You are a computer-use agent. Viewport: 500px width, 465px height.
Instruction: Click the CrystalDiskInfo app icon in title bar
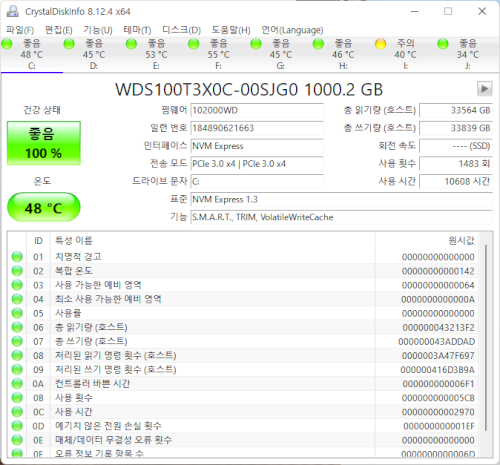coord(13,11)
